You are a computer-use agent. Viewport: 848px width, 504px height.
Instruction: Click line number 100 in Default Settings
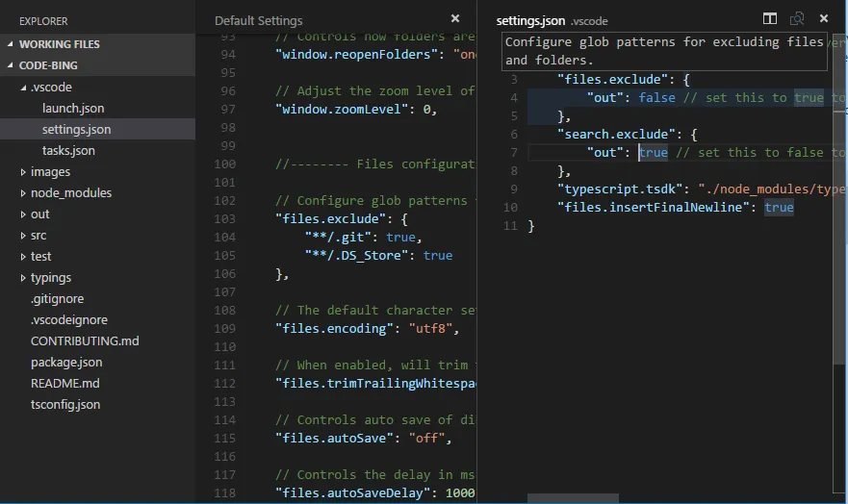pyautogui.click(x=225, y=164)
